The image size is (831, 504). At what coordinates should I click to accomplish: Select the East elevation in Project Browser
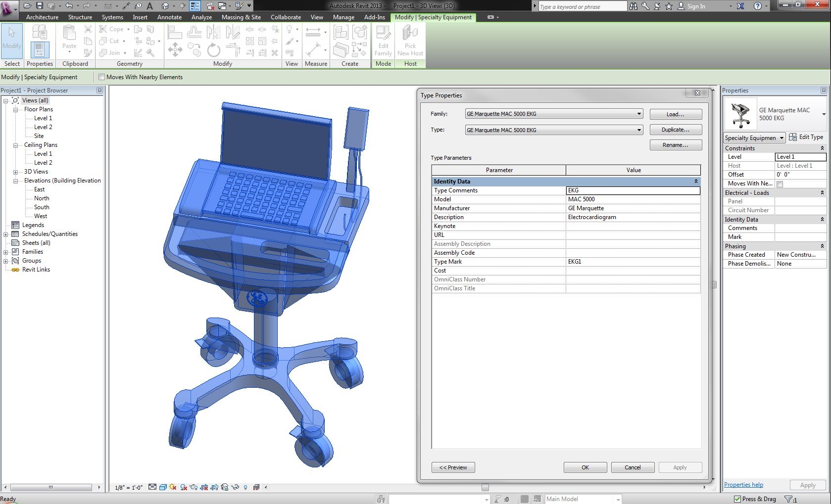click(x=39, y=189)
